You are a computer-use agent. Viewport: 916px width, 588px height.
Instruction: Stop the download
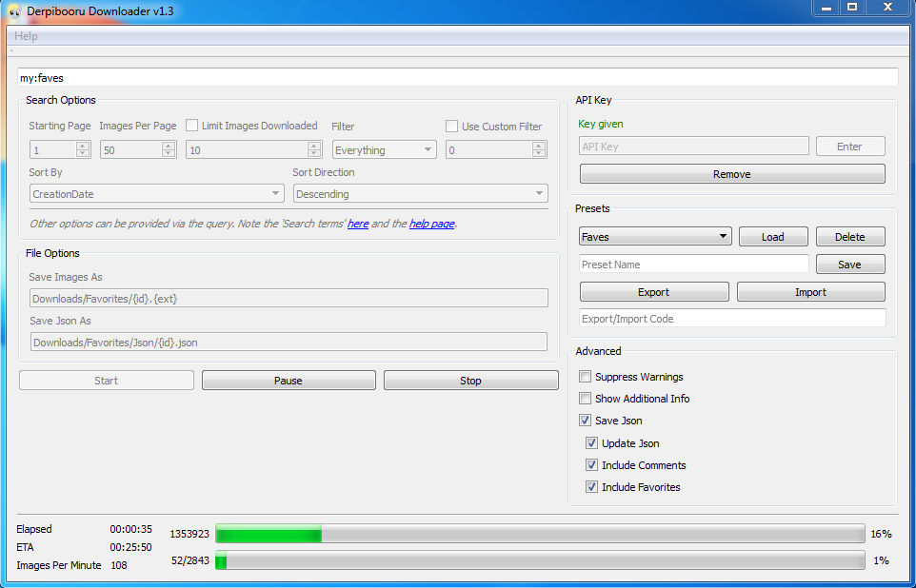pos(470,381)
